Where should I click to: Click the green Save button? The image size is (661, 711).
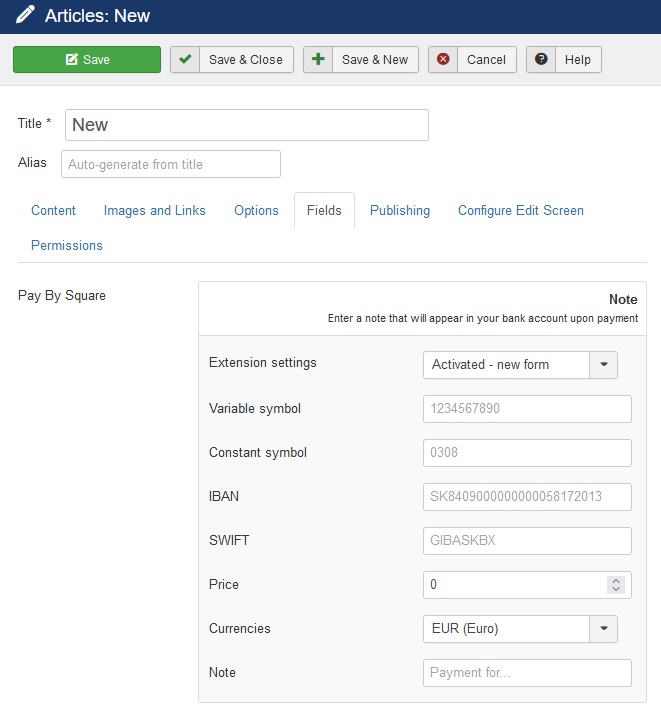coord(87,59)
